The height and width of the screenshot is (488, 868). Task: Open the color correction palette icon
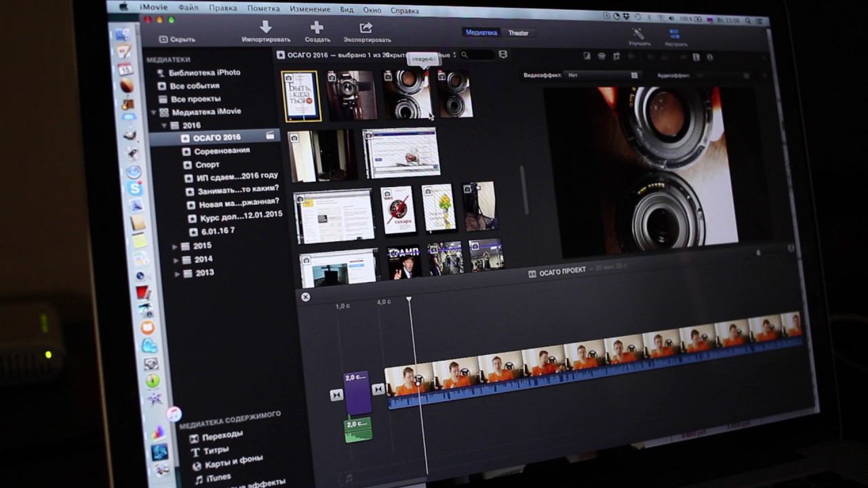(601, 56)
